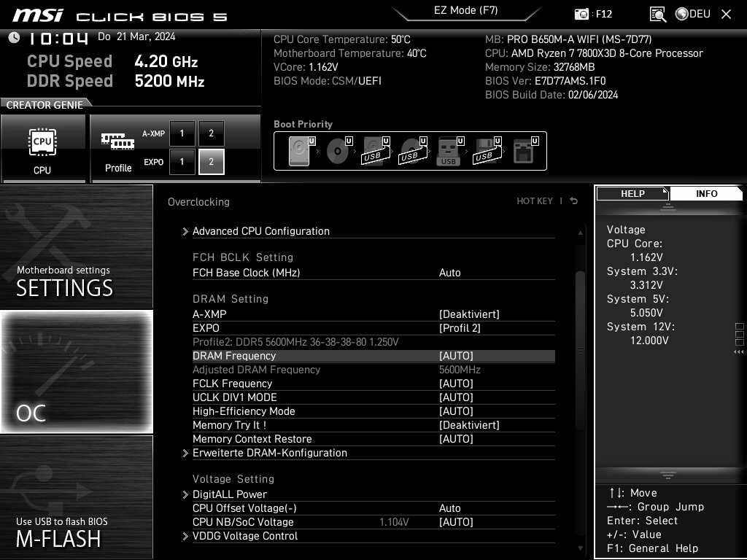Select the optical disc boot device icon

(338, 151)
